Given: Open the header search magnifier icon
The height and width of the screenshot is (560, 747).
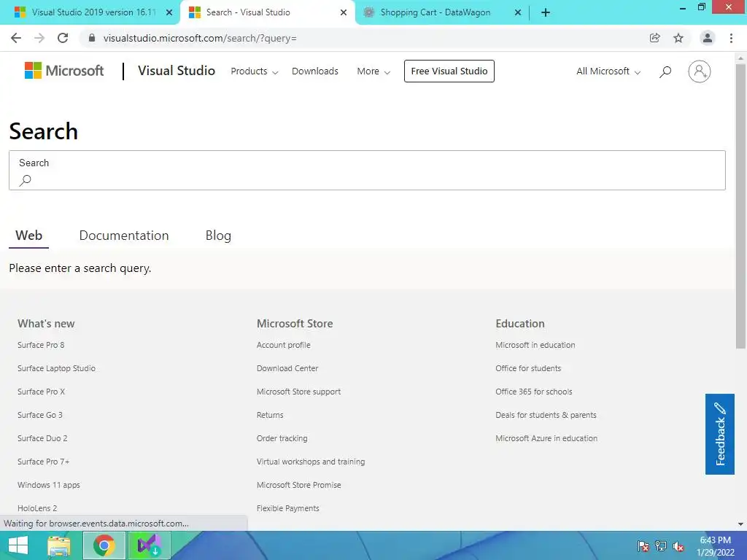Looking at the screenshot, I should pos(665,71).
